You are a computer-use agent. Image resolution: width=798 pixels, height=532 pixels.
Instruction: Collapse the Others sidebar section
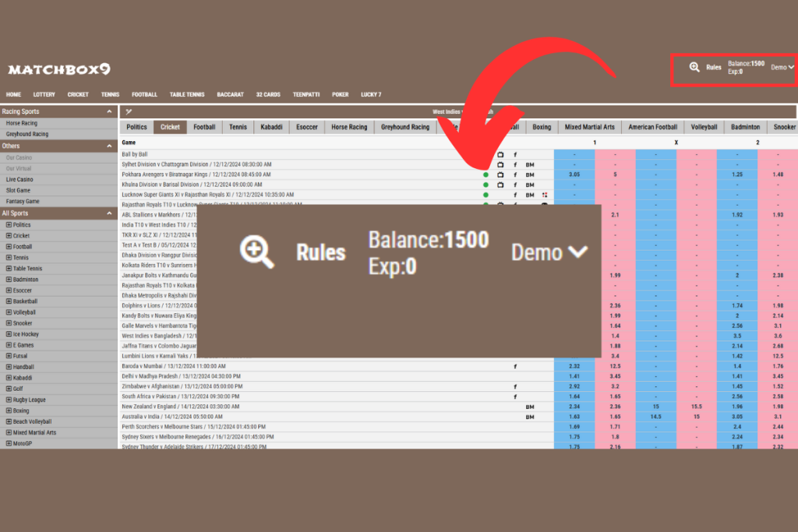[109, 146]
